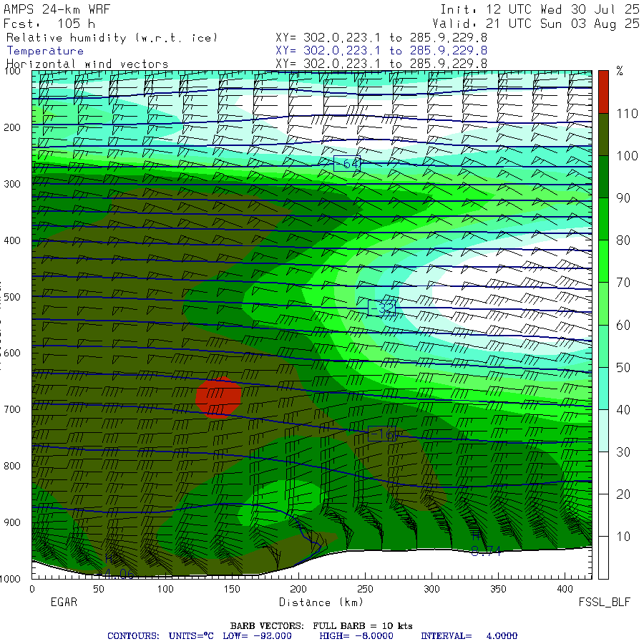Click the '%' colorbar unit label
This screenshot has width=644, height=644.
620,71
